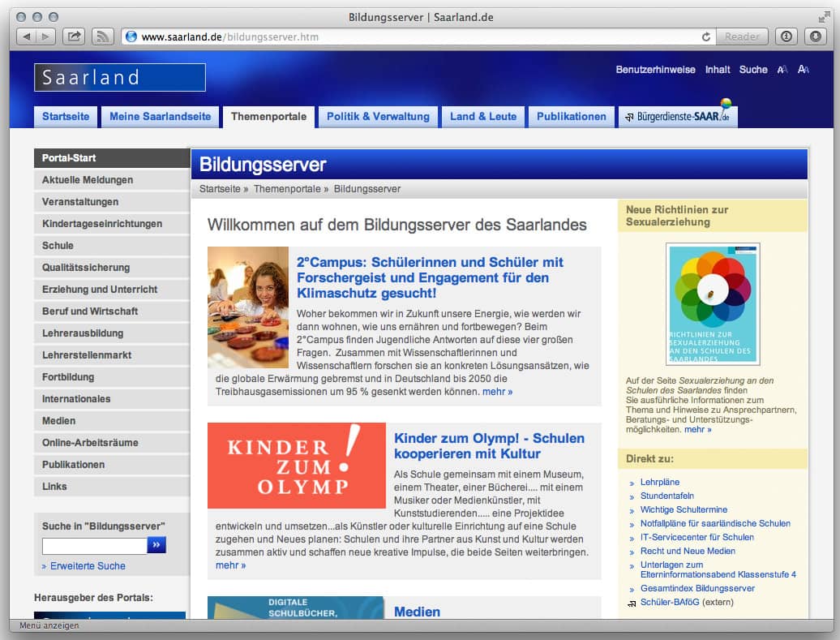Open Kindertageseinrichtungen in the sidebar menu
This screenshot has width=840, height=640.
[102, 224]
